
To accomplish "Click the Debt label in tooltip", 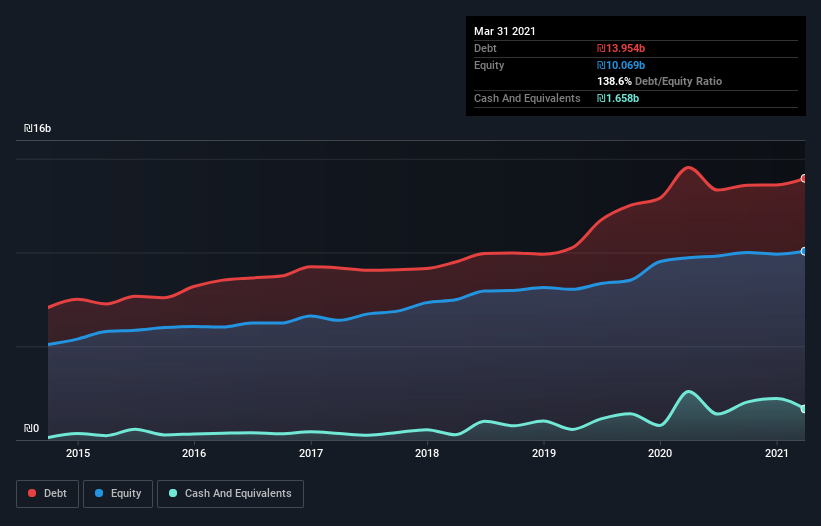I will click(x=485, y=48).
